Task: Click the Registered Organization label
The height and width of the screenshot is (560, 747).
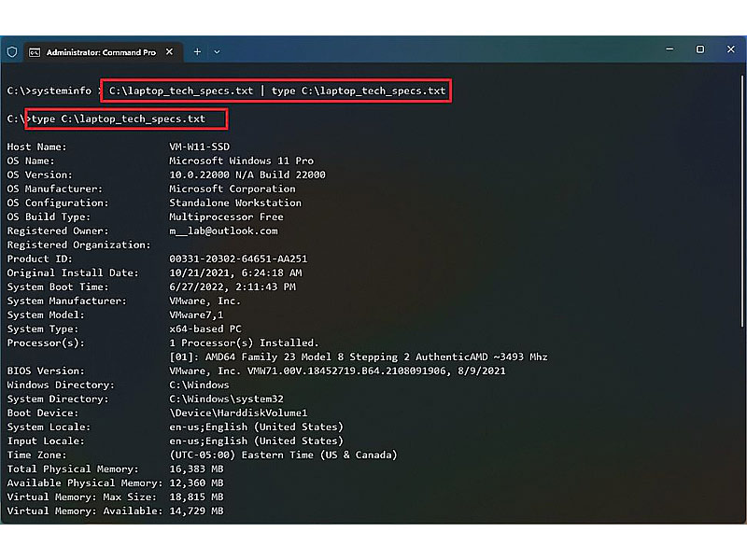Action: (x=78, y=245)
